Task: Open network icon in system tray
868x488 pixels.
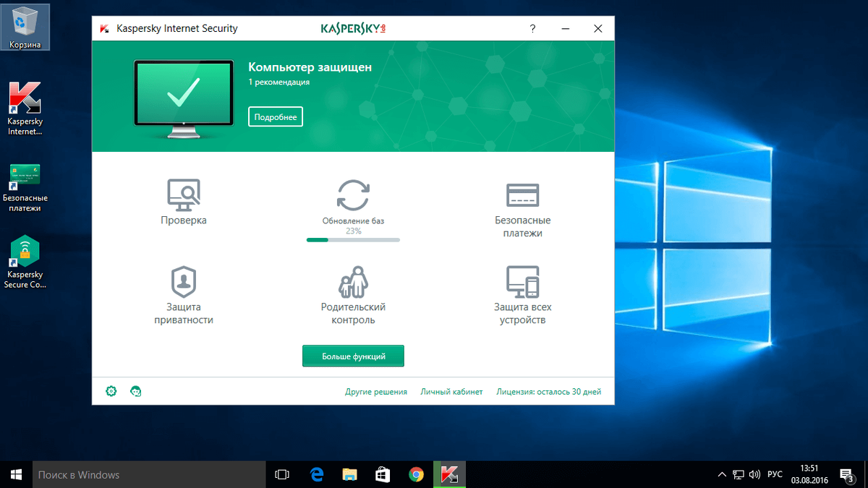Action: pos(739,475)
